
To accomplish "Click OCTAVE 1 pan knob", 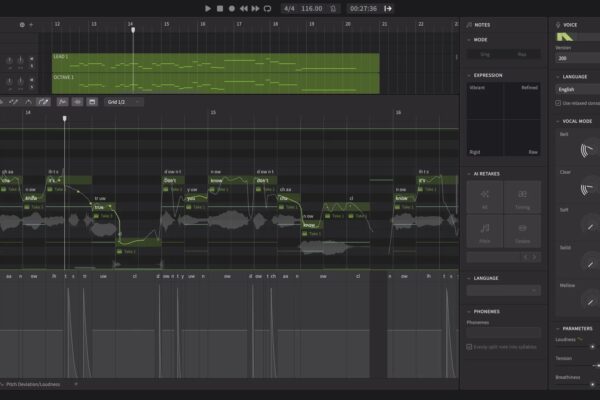I will pyautogui.click(x=20, y=81).
